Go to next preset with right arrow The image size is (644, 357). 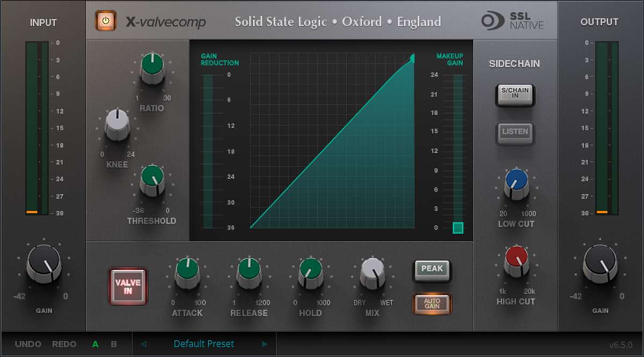click(x=265, y=344)
